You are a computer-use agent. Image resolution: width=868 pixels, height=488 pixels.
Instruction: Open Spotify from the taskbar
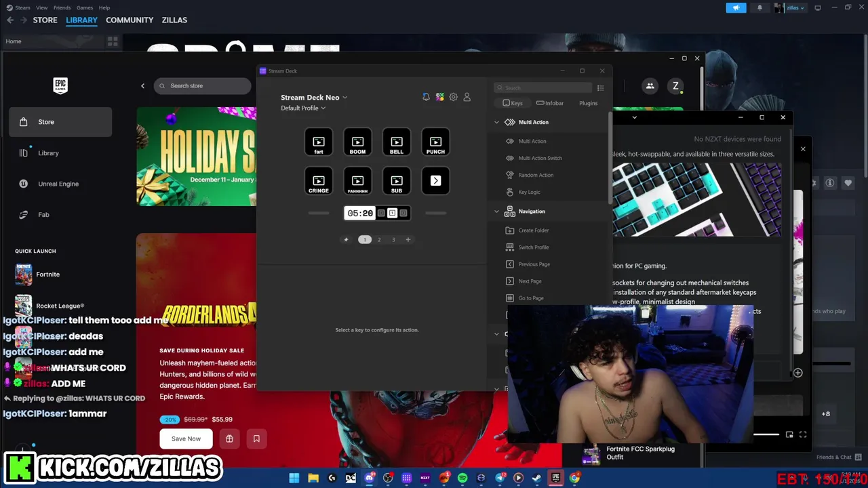462,478
